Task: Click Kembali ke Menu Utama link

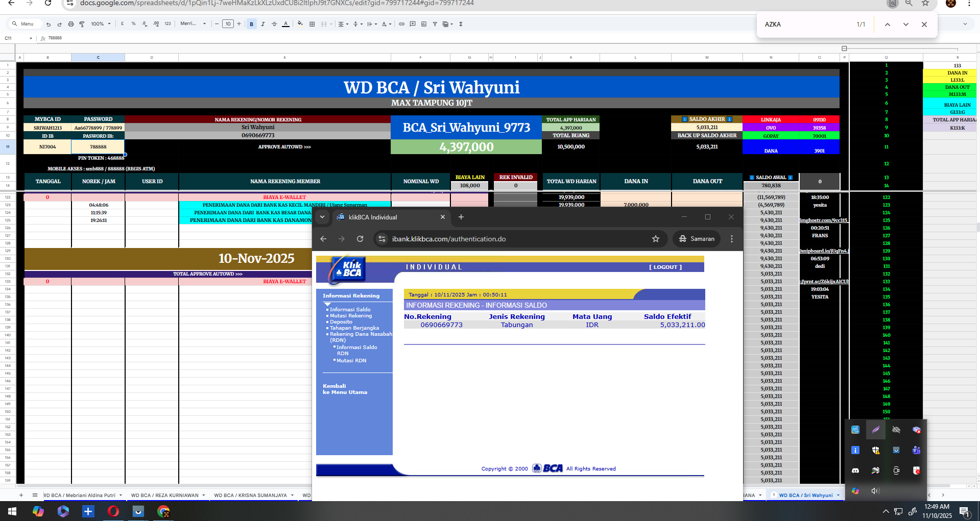Action: 345,389
